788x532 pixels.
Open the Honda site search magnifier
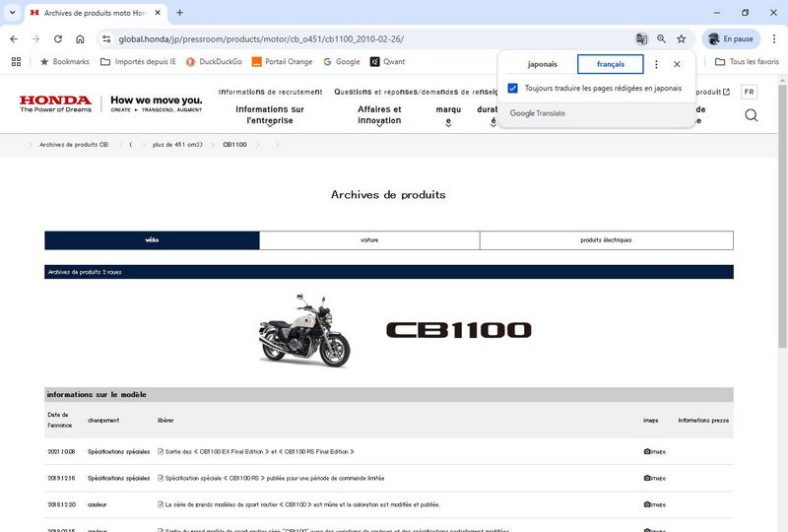click(752, 115)
